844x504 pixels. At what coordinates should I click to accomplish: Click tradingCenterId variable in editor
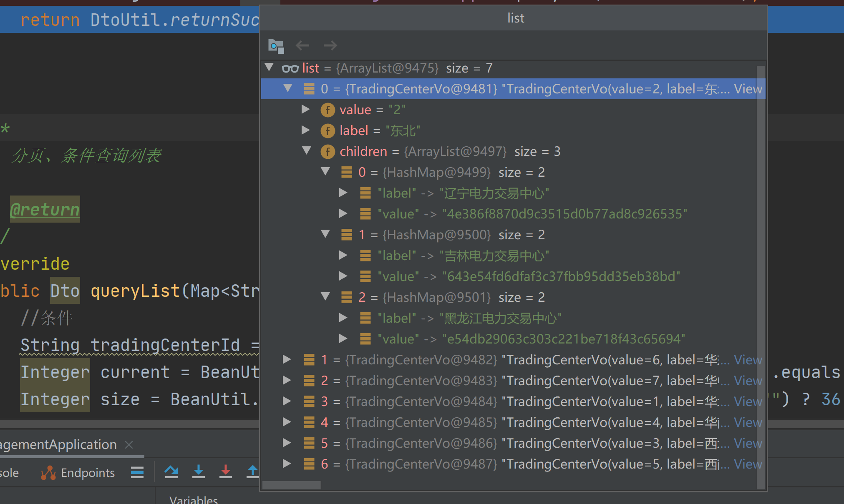coord(165,345)
